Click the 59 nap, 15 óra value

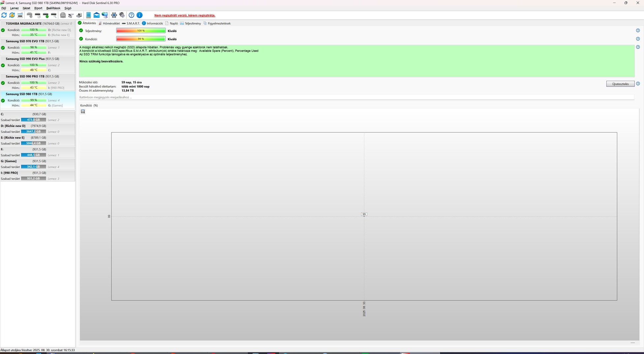click(x=132, y=82)
